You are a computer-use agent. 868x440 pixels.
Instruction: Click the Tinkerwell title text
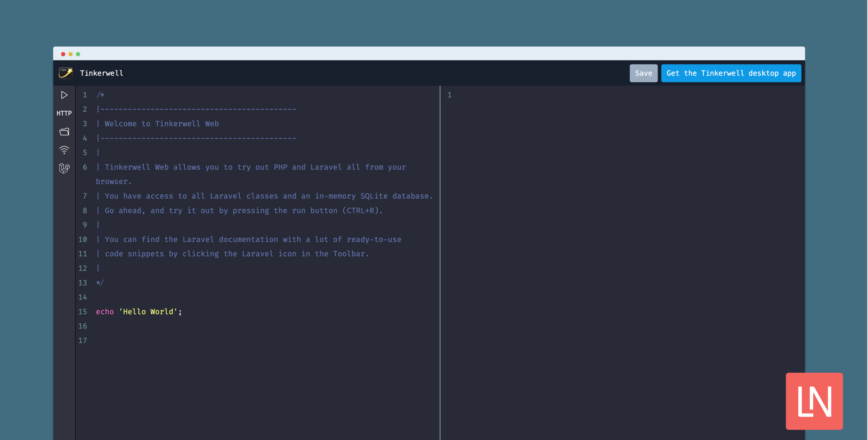coord(101,73)
